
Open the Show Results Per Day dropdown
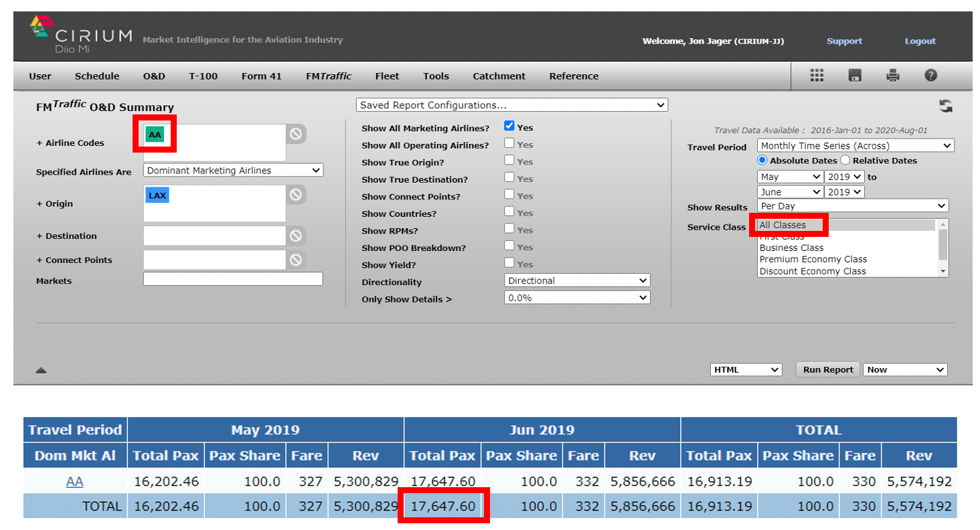tap(853, 206)
